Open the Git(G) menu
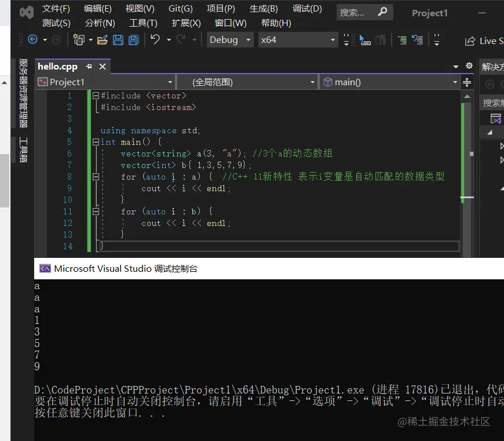Screen dimensions: 504x441 181,8
